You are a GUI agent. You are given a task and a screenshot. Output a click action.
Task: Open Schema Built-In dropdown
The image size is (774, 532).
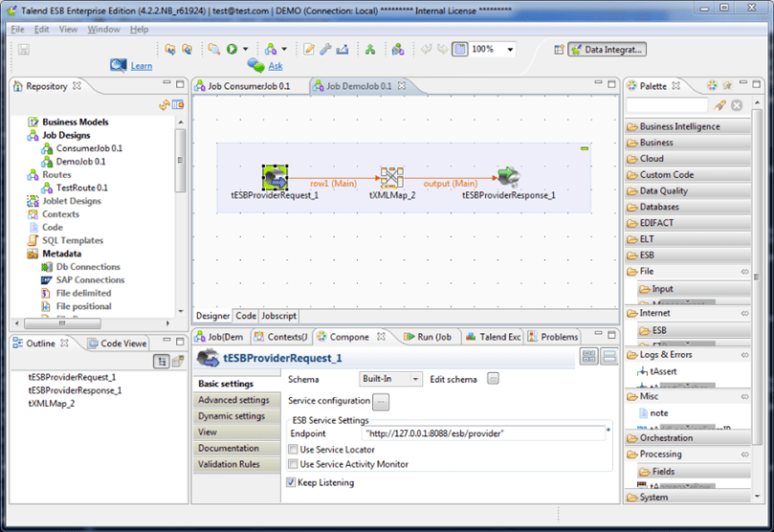click(390, 379)
